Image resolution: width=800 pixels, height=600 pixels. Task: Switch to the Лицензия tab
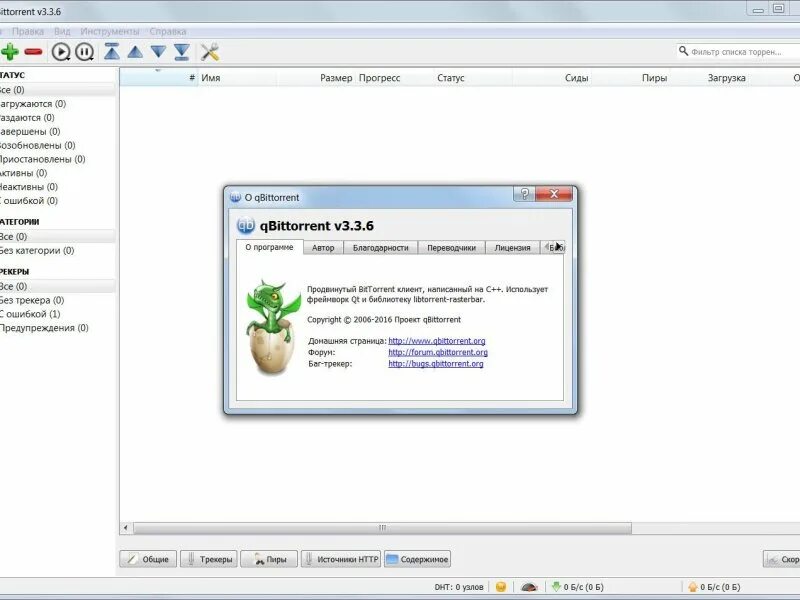512,248
